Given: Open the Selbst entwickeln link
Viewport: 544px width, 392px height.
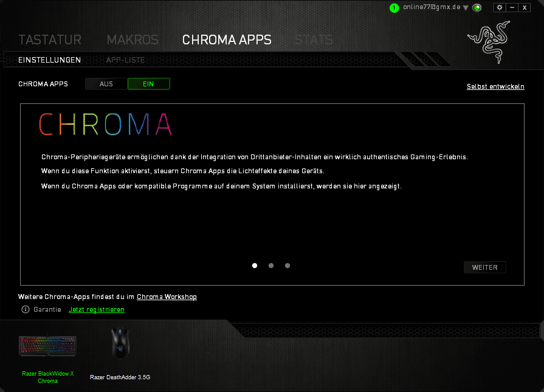Looking at the screenshot, I should [x=495, y=86].
